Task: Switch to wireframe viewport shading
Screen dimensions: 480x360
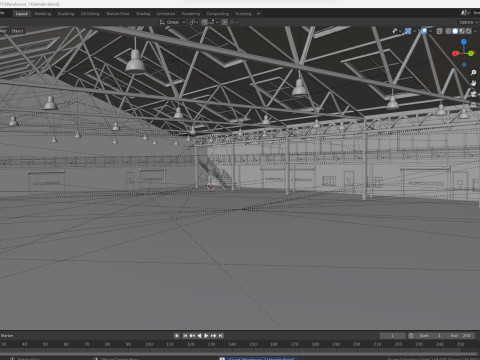Action: coord(448,31)
